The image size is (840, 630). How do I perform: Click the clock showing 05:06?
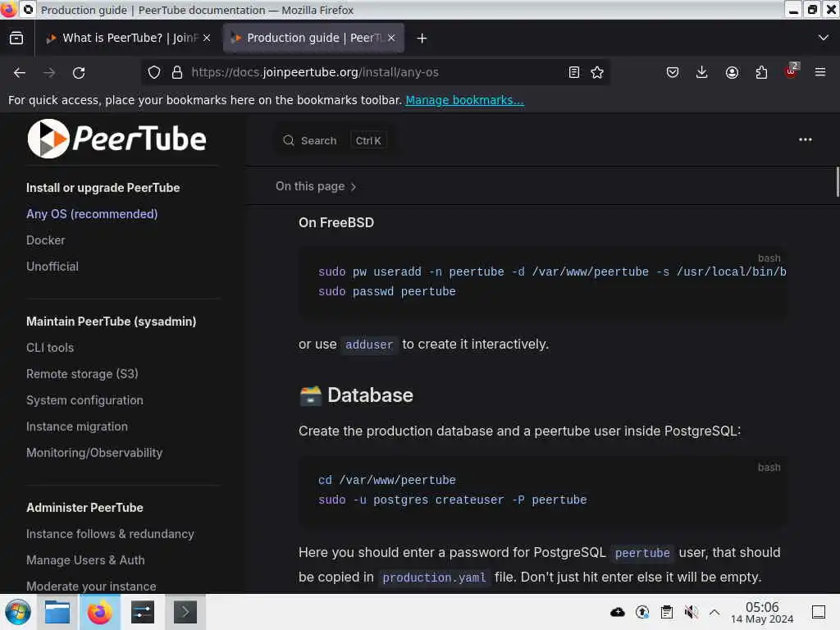pos(762,607)
